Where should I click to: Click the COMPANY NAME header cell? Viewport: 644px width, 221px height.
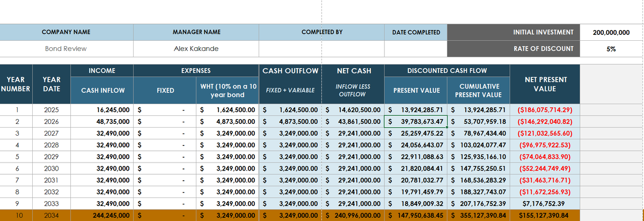click(66, 32)
